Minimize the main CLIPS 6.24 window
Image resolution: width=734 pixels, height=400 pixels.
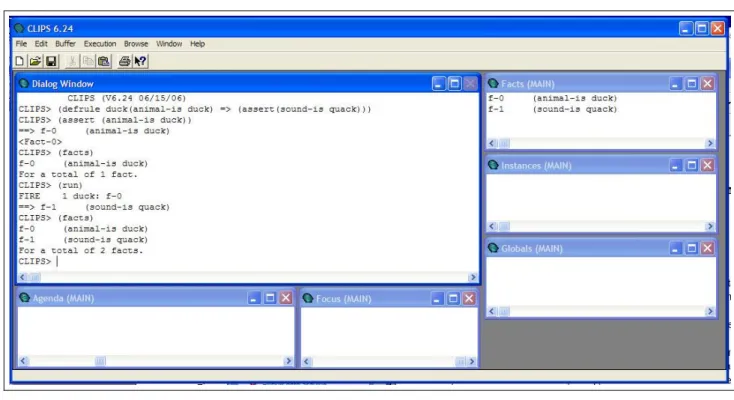[686, 29]
